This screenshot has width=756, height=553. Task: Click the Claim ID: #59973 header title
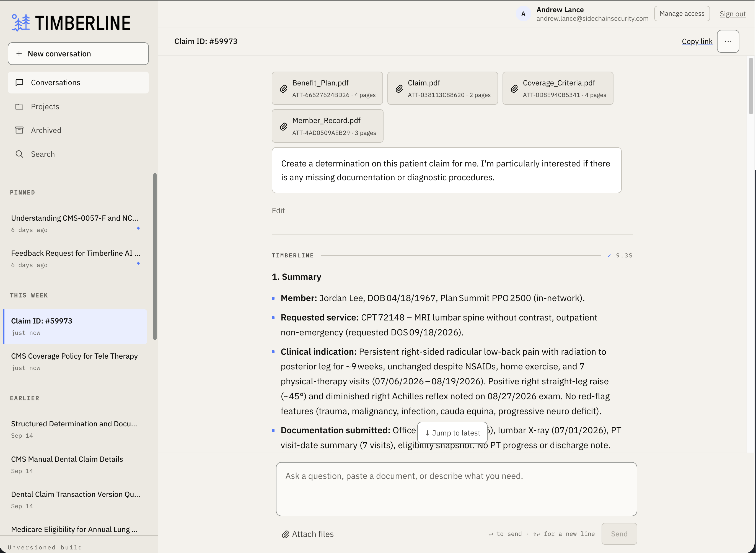point(206,41)
